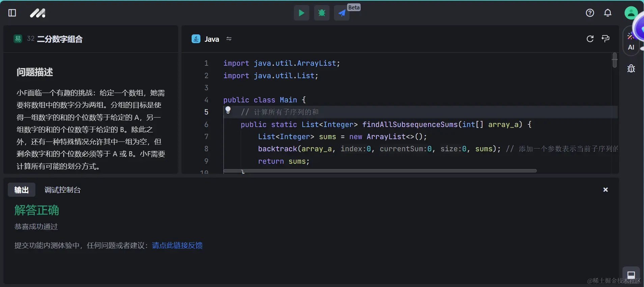Open the 请点此链接反馈 feedback link
Viewport: 644px width, 287px height.
177,245
